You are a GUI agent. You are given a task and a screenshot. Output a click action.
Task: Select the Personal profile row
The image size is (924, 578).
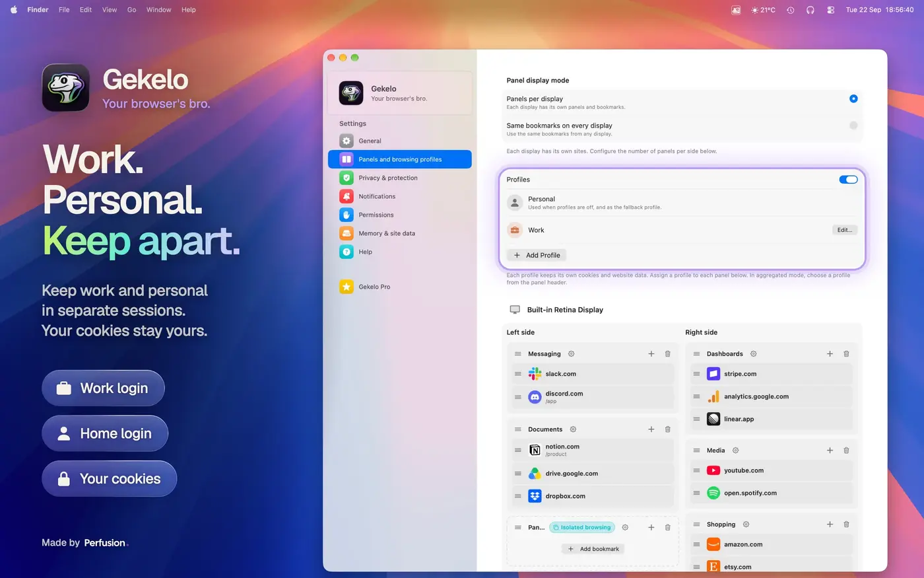click(x=682, y=202)
